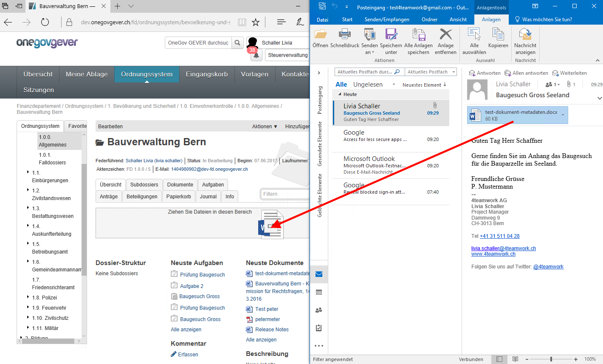Click Anlage entfernen icon

pyautogui.click(x=446, y=34)
